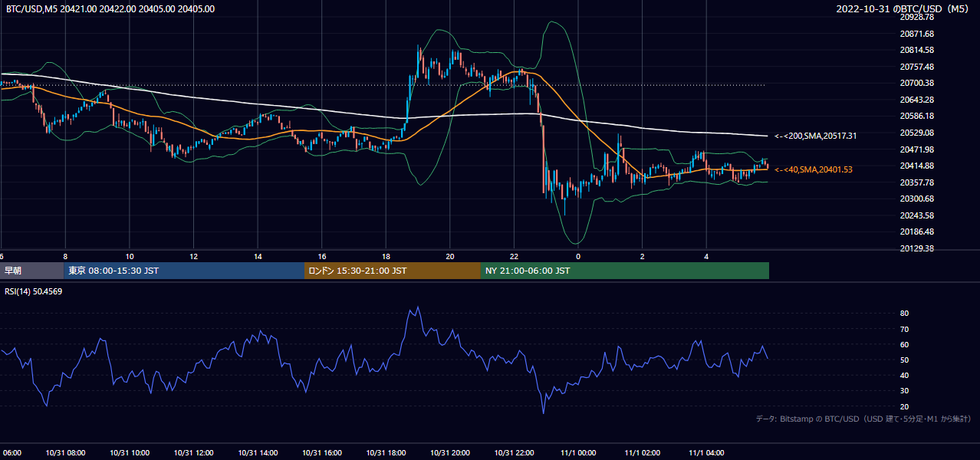Screen dimensions: 980x460
Task: Click hour tick '0' under the price chart
Action: pyautogui.click(x=579, y=256)
